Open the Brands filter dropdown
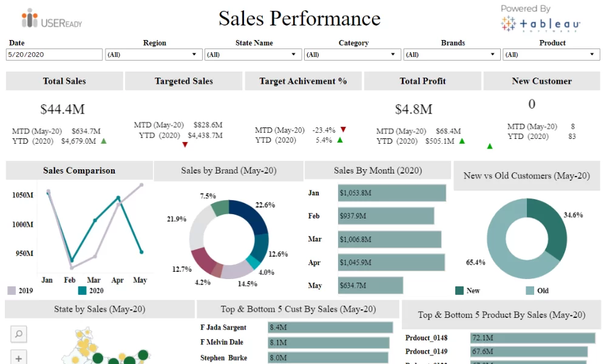 point(452,55)
